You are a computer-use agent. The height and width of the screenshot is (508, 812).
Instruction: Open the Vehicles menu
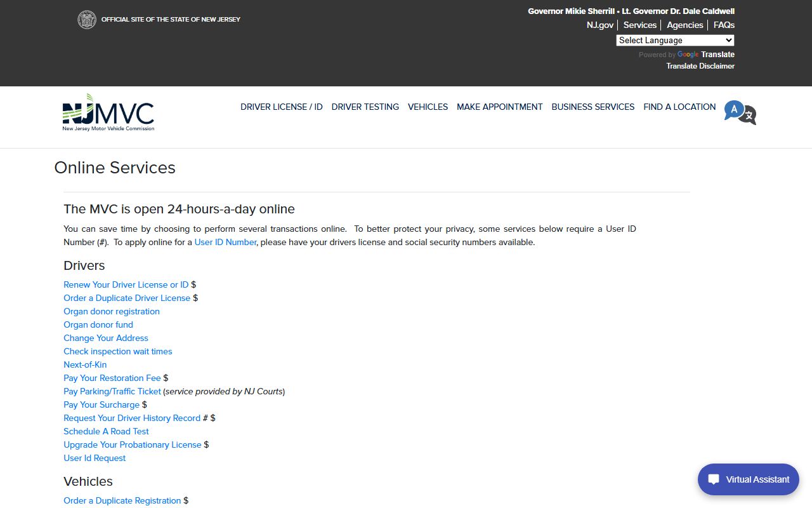coord(428,107)
